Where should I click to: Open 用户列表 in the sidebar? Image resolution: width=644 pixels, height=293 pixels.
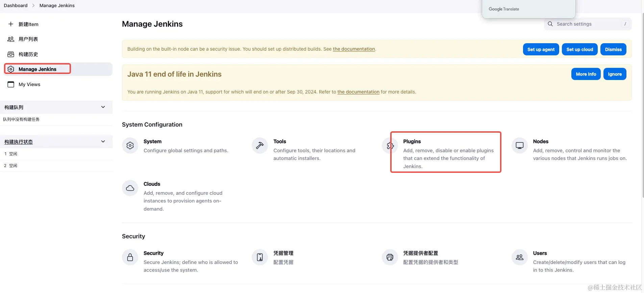[x=28, y=39]
